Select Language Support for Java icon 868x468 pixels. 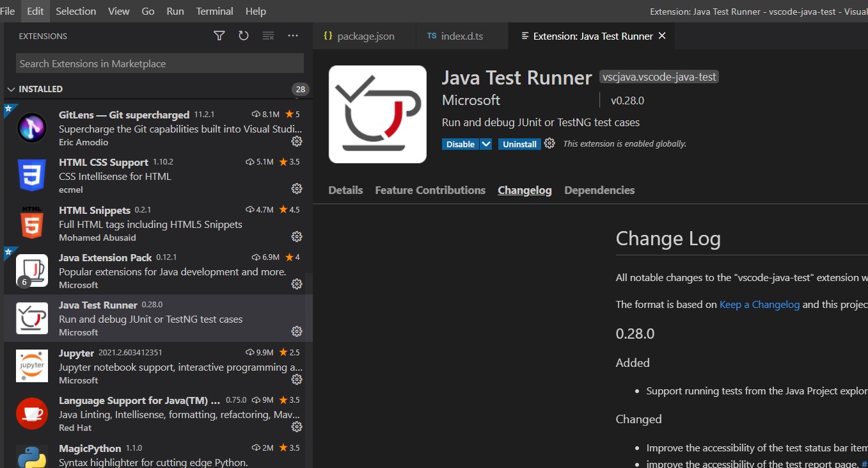[x=32, y=413]
